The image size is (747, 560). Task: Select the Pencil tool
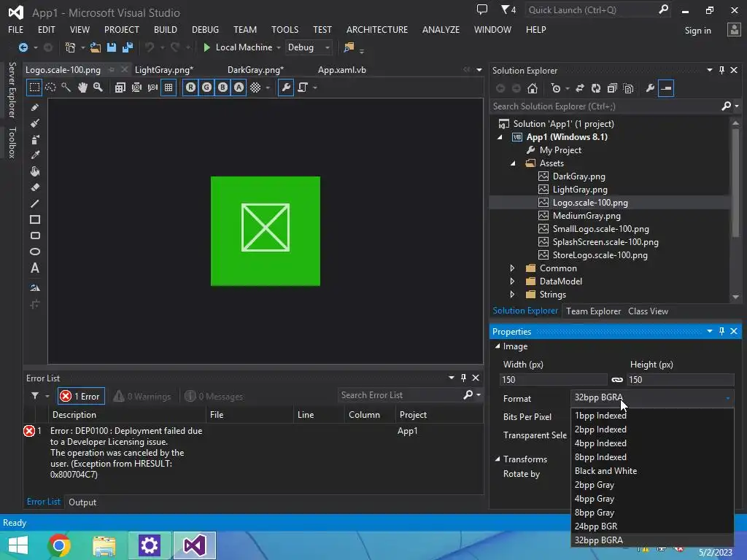pyautogui.click(x=35, y=108)
